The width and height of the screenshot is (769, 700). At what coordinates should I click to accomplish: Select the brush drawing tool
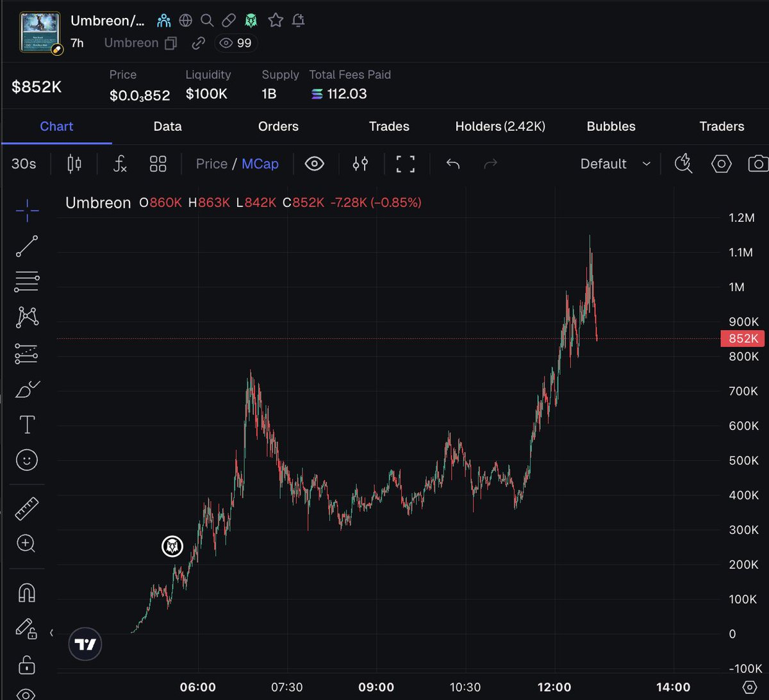click(27, 389)
